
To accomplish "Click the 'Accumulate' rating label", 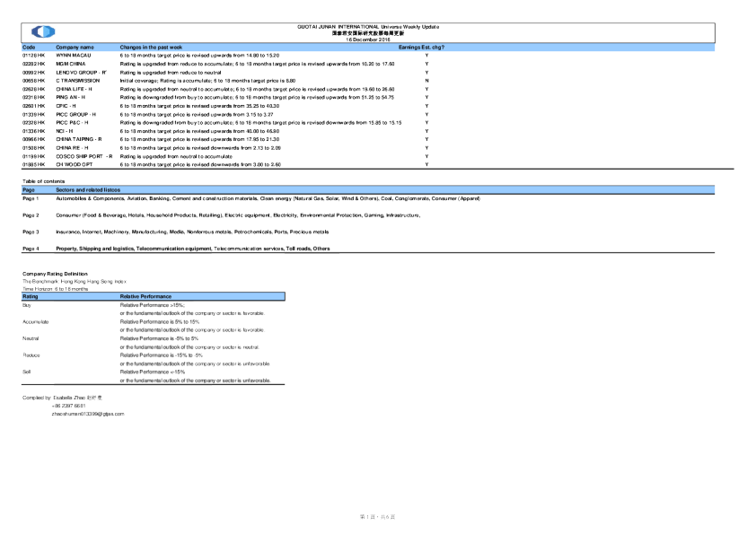I will [x=36, y=320].
